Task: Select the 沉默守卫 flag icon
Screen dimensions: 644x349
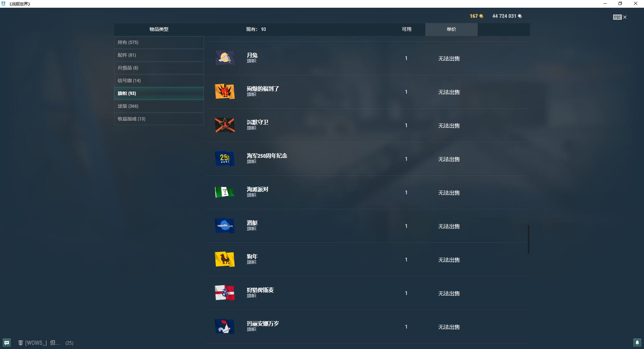Action: pos(224,125)
